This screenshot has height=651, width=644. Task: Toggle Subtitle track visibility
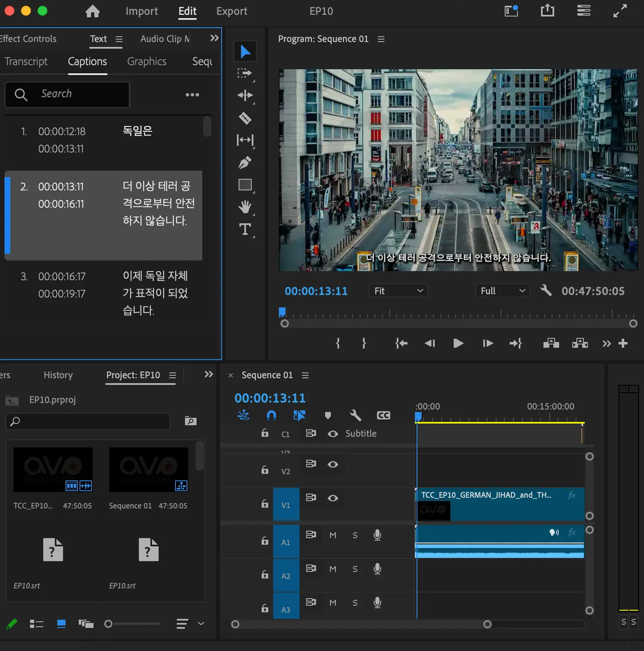(333, 434)
